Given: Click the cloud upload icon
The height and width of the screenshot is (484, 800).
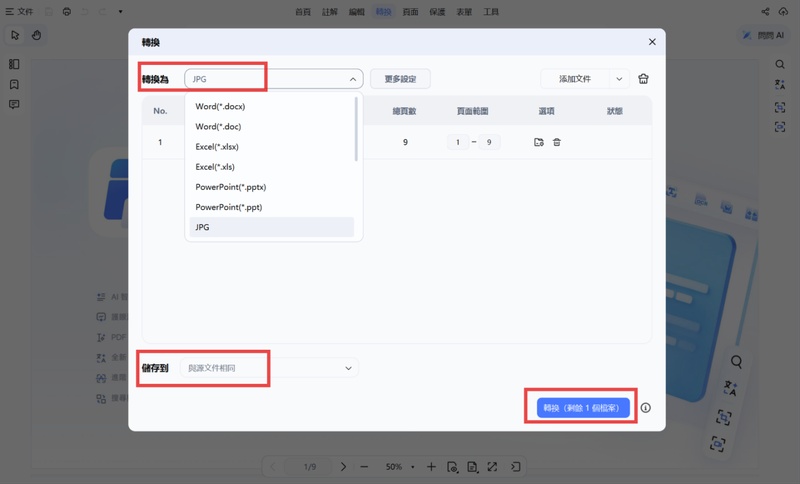Looking at the screenshot, I should tap(784, 11).
